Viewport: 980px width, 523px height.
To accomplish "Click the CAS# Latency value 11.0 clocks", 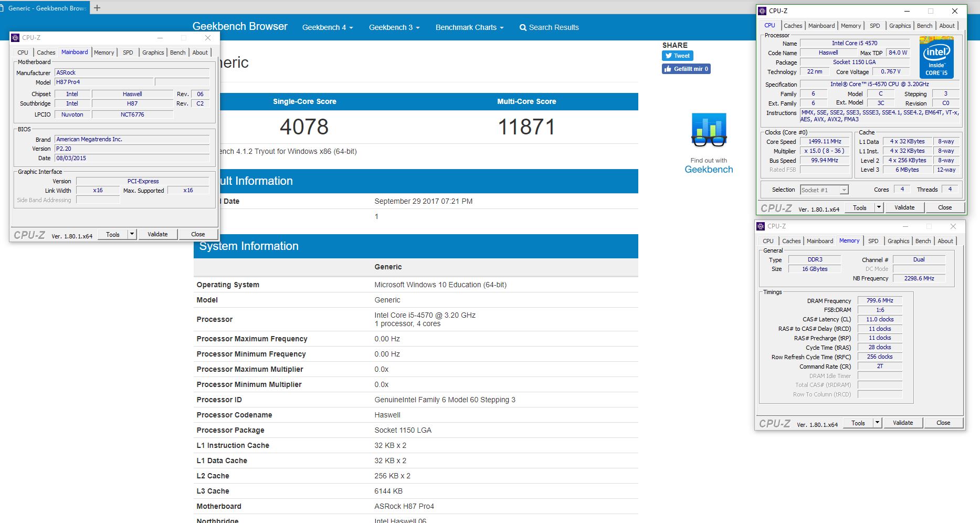I will tap(880, 319).
